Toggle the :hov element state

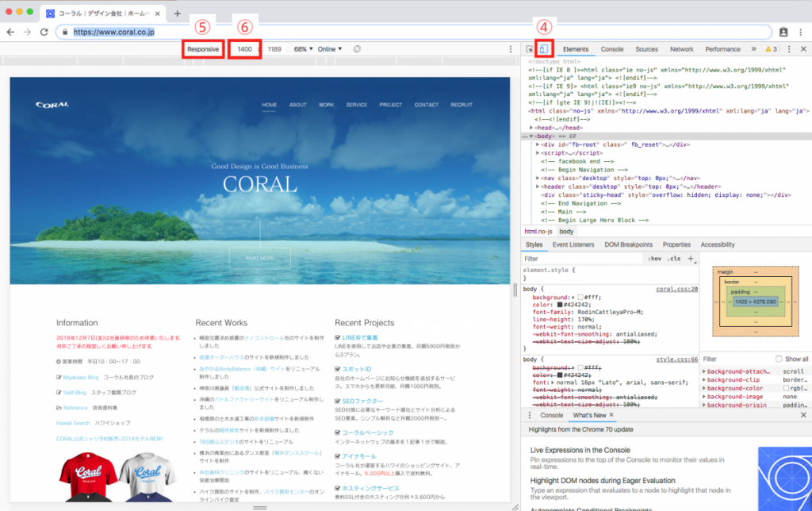(654, 259)
